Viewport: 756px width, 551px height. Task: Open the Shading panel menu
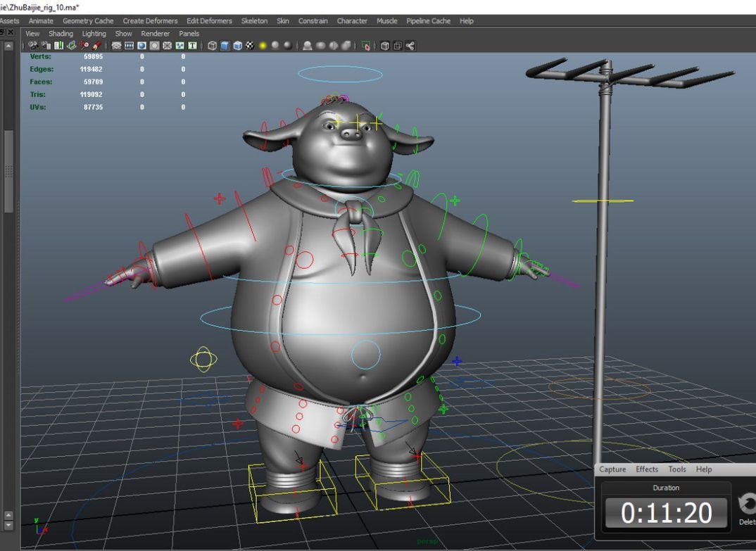click(61, 34)
